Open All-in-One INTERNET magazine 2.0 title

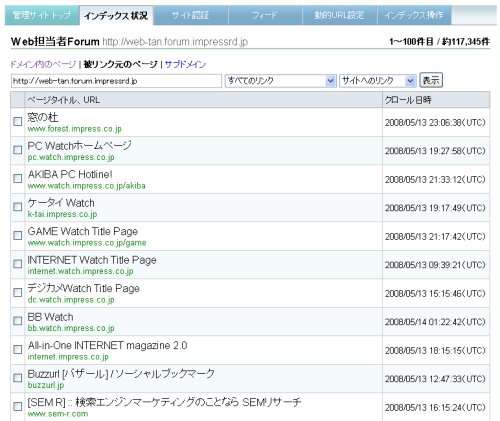107,345
